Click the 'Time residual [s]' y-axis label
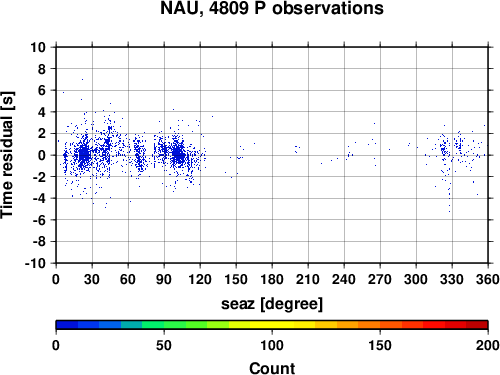Viewport: 500px width, 375px height. pyautogui.click(x=7, y=155)
